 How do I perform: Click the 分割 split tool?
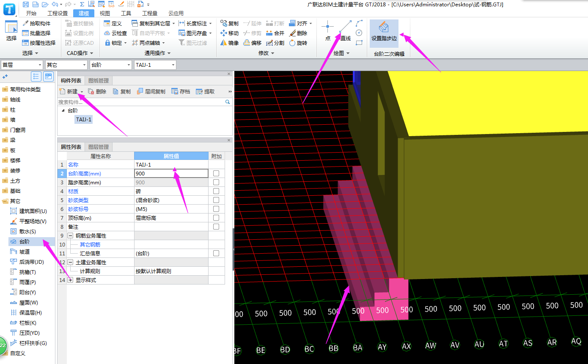(x=275, y=43)
